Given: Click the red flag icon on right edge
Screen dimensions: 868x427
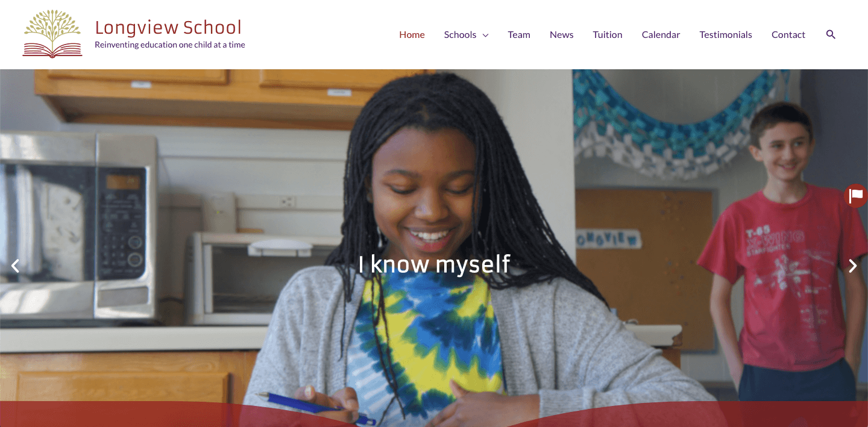Looking at the screenshot, I should (857, 196).
